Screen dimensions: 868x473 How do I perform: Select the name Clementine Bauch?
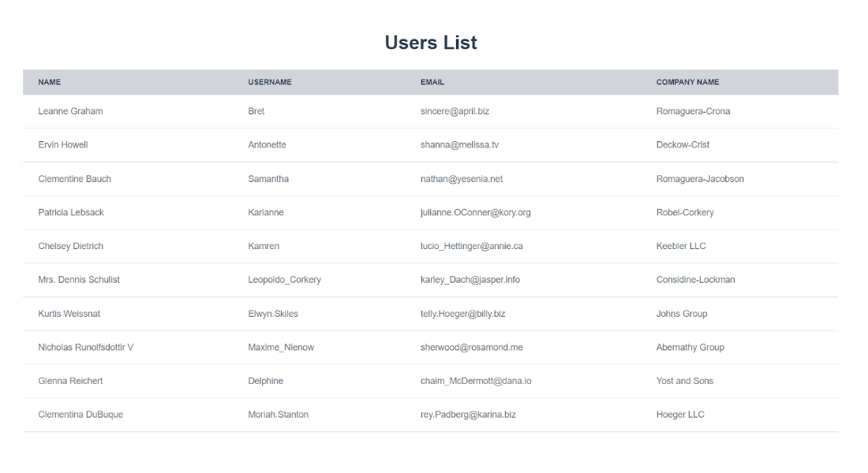(x=75, y=179)
